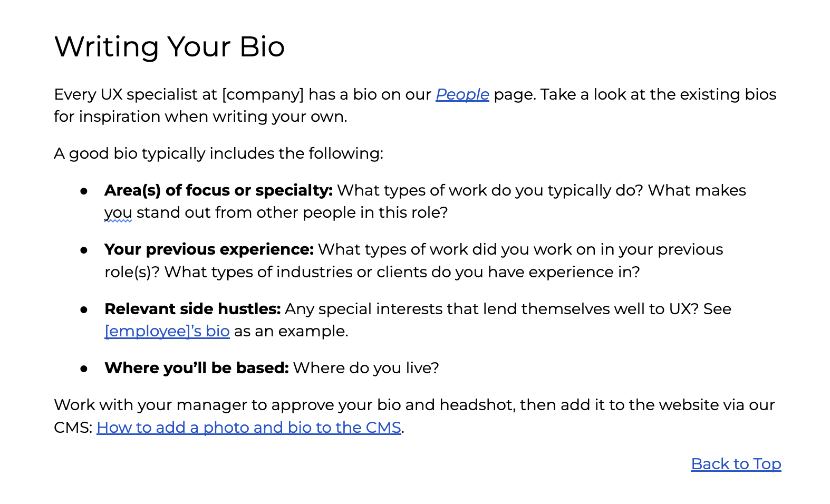Click the "[company]" placeholder text
This screenshot has height=504, width=830.
[x=263, y=94]
